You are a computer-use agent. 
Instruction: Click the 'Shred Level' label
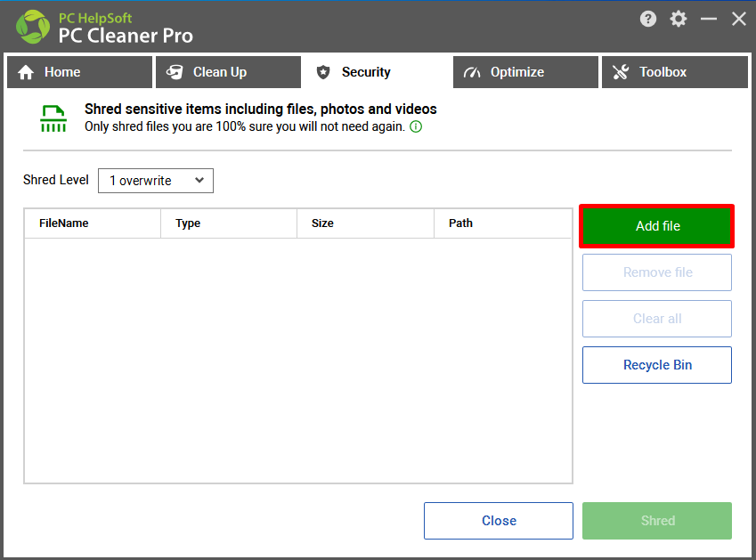56,180
